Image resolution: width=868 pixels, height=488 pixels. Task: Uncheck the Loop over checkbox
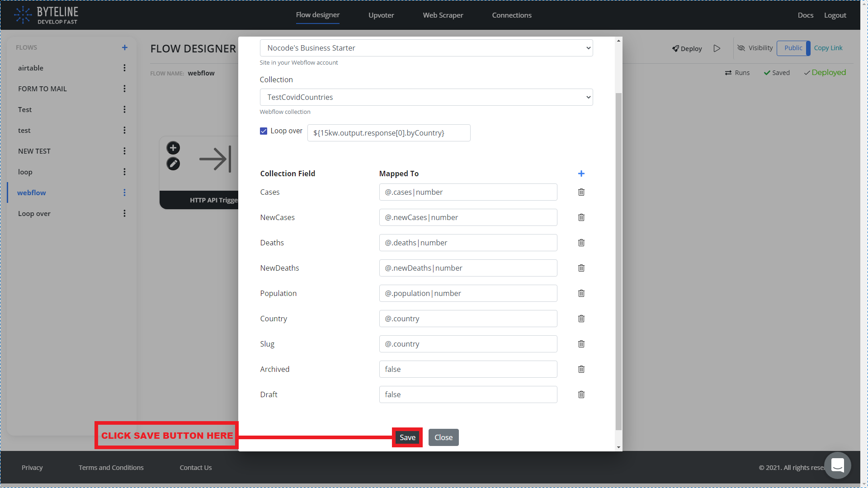tap(264, 131)
